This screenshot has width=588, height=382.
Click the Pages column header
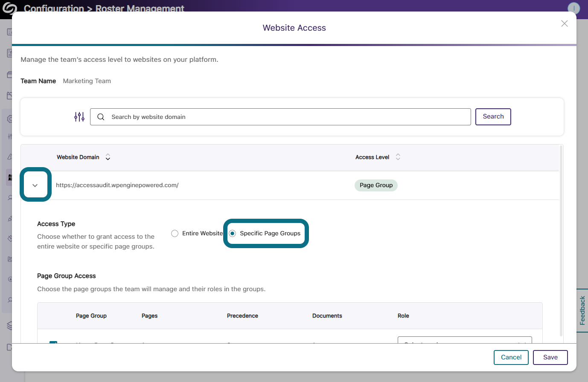(x=150, y=316)
